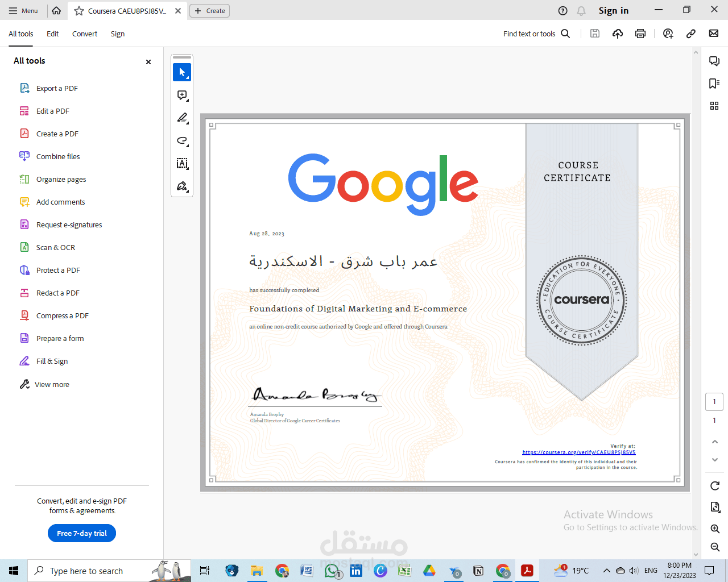Open the Comments panel on the right

point(714,61)
